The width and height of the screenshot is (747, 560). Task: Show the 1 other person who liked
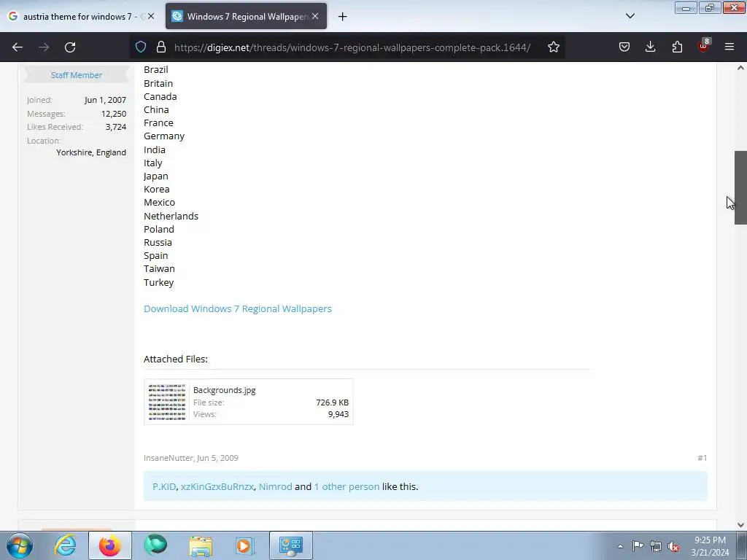pyautogui.click(x=347, y=486)
